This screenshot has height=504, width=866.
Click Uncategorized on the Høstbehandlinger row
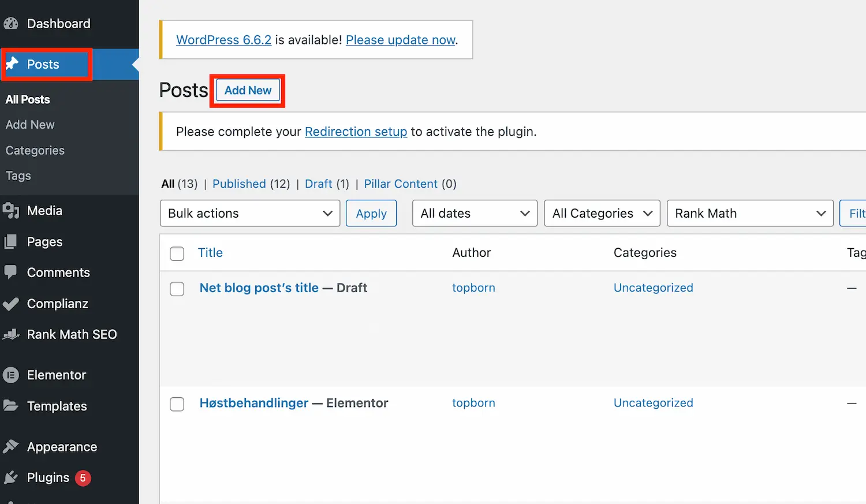[x=653, y=403]
